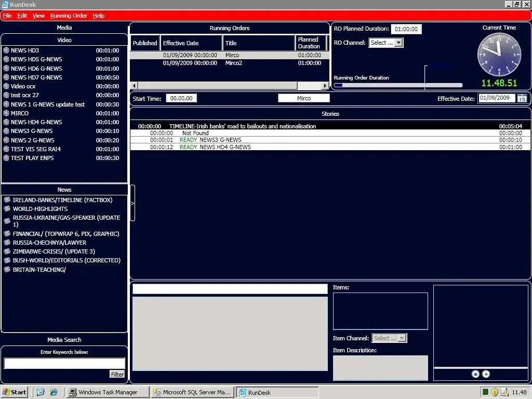Click the analog Current Time clock

click(x=499, y=55)
